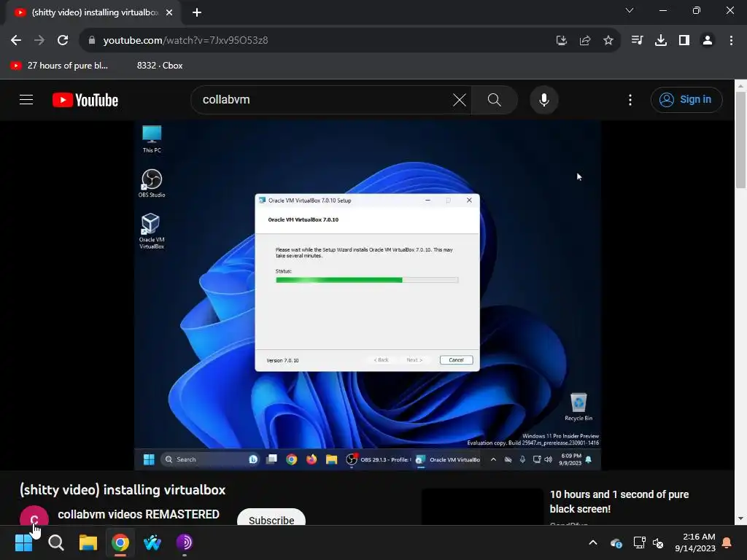Image resolution: width=747 pixels, height=560 pixels.
Task: Click the muted volume tray icon
Action: coord(658,542)
